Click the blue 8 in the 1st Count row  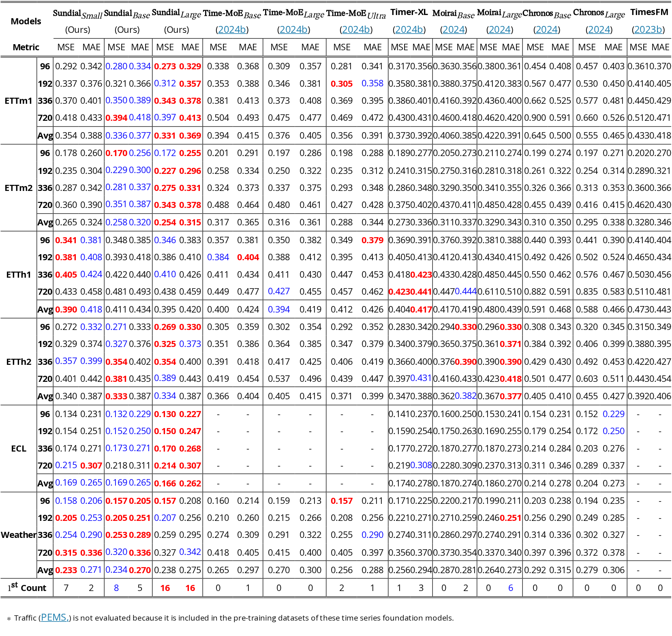(x=116, y=588)
